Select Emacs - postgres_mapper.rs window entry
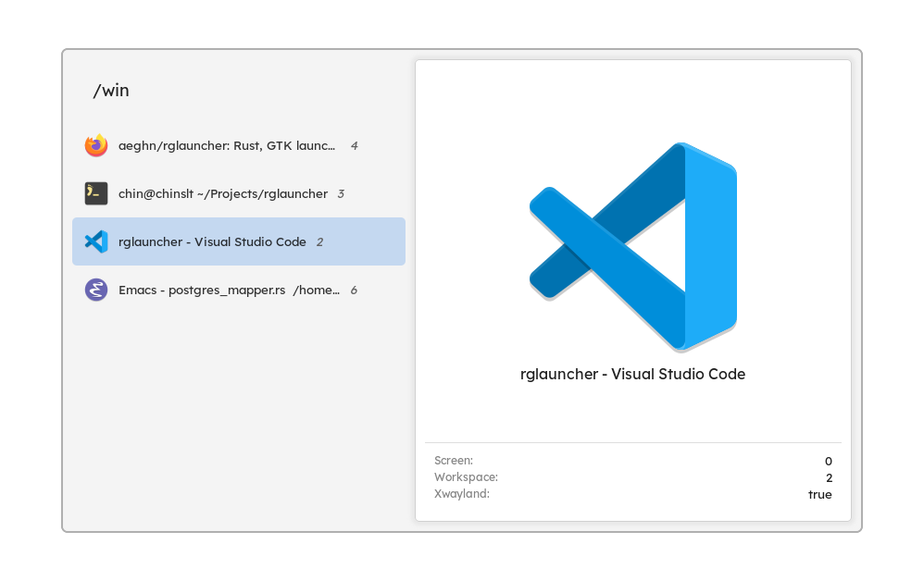The image size is (924, 581). (x=239, y=290)
